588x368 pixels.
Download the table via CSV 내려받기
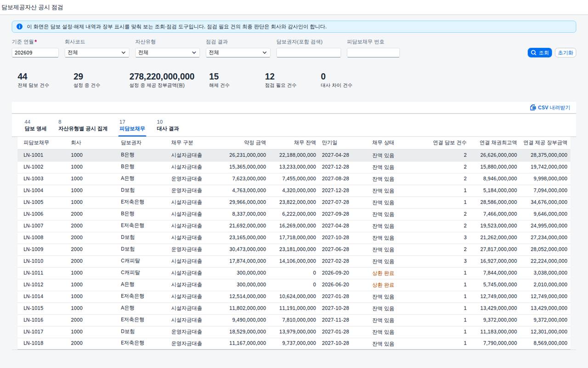coord(550,108)
